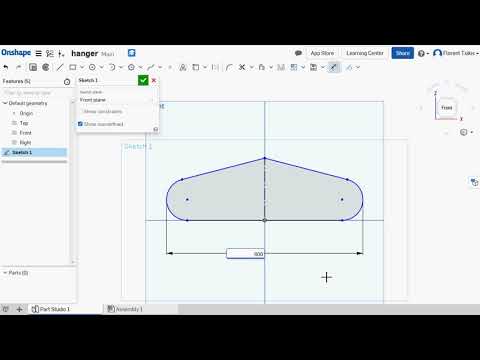Select the Right plane in the feature tree
This screenshot has height=360, width=480.
click(x=25, y=142)
